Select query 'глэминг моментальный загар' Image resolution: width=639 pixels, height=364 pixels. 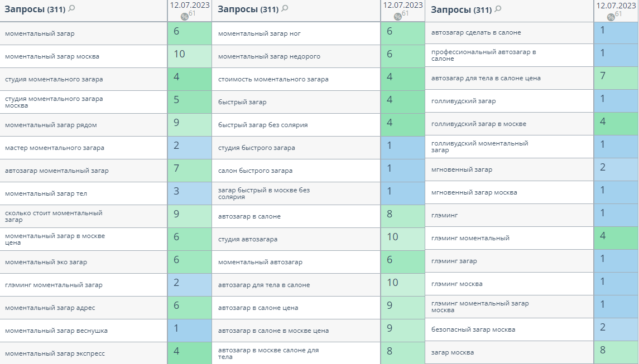(54, 285)
